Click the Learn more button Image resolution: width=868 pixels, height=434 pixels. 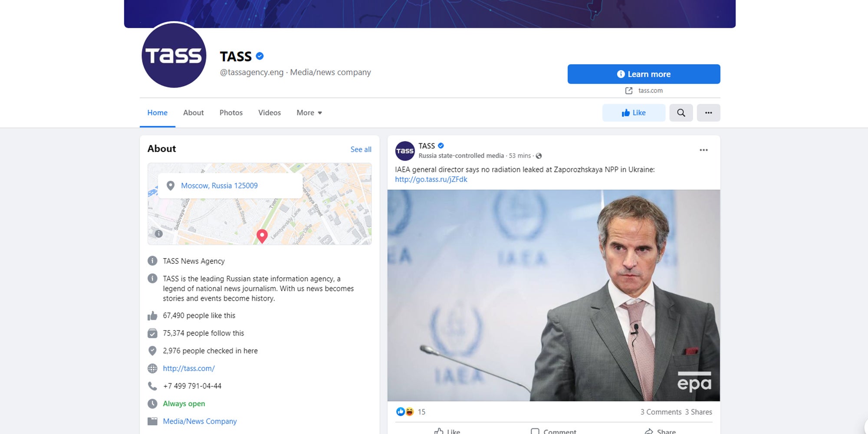pos(644,74)
